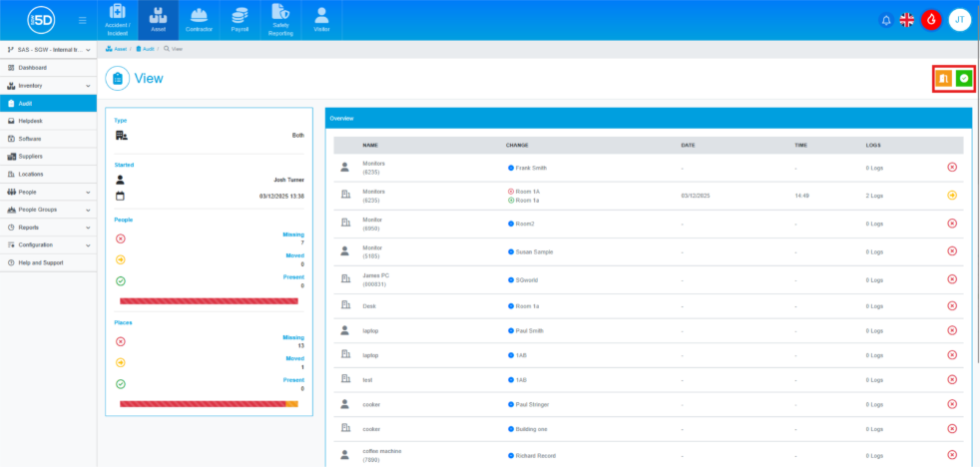Click the notifications bell icon
Screen dimensions: 980x467
pyautogui.click(x=885, y=20)
